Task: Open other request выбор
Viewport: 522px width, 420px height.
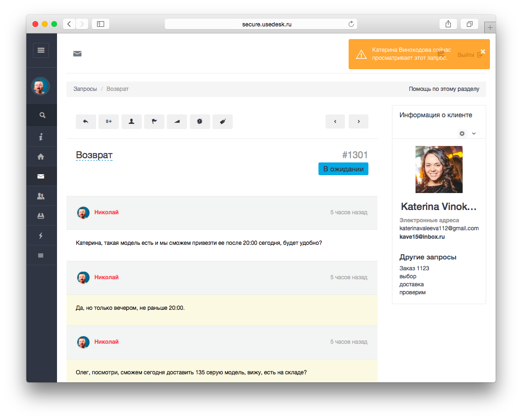Action: pyautogui.click(x=408, y=276)
